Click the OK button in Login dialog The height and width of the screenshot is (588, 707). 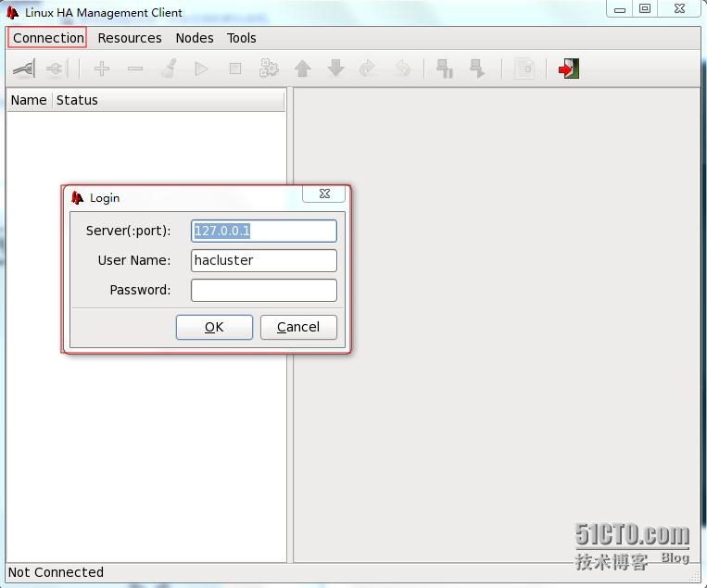pos(214,327)
